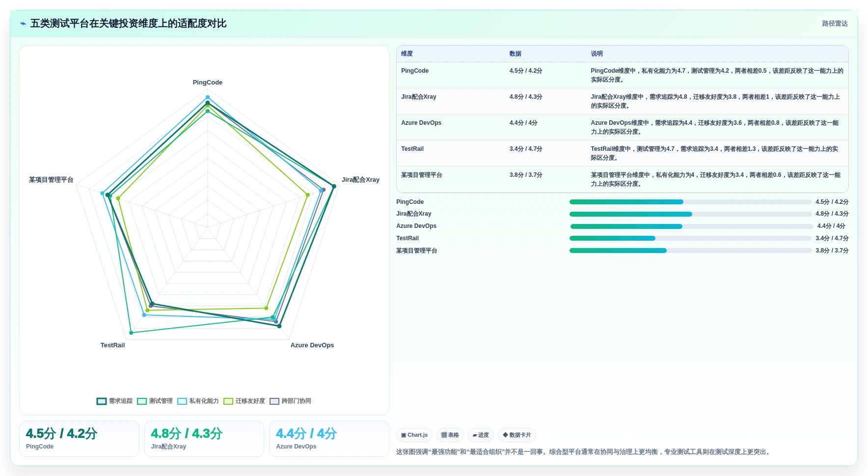Click the Chart.js tag chip
Viewport: 868px width, 476px height.
click(x=414, y=435)
